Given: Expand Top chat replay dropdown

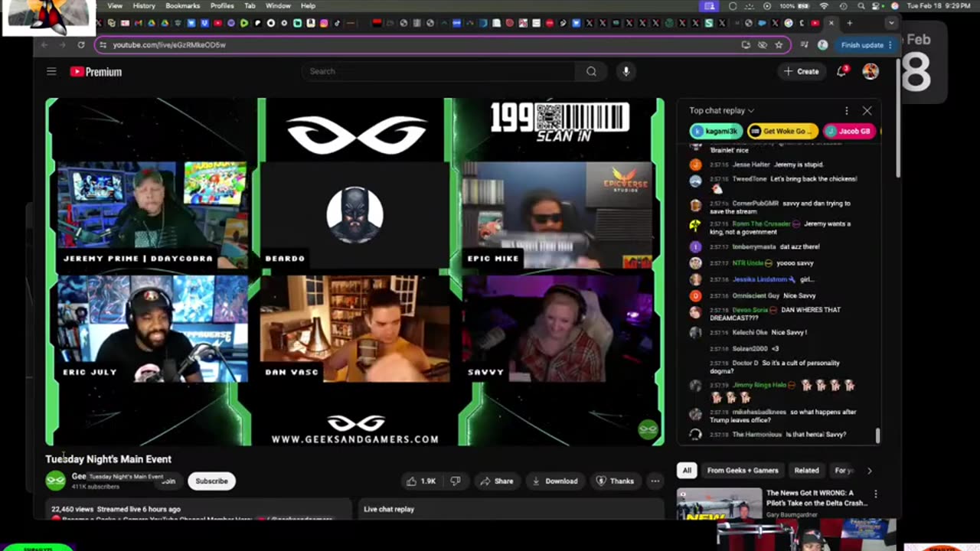Looking at the screenshot, I should tap(721, 111).
